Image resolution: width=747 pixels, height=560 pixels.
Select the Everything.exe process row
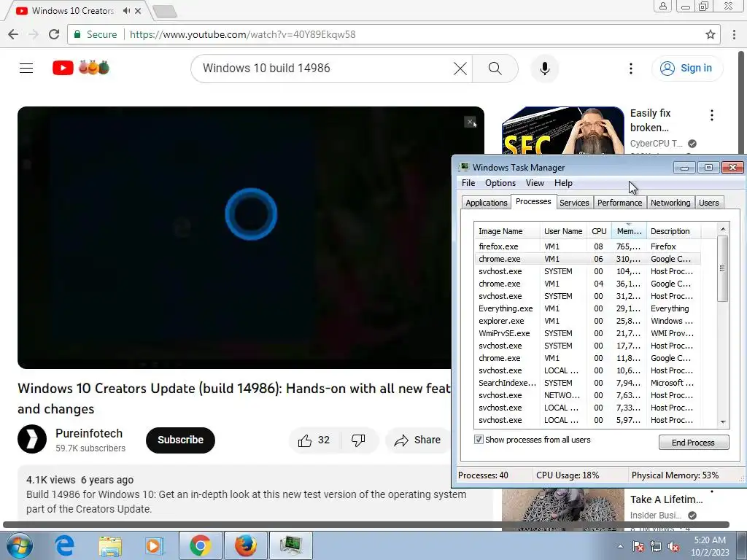pos(587,308)
